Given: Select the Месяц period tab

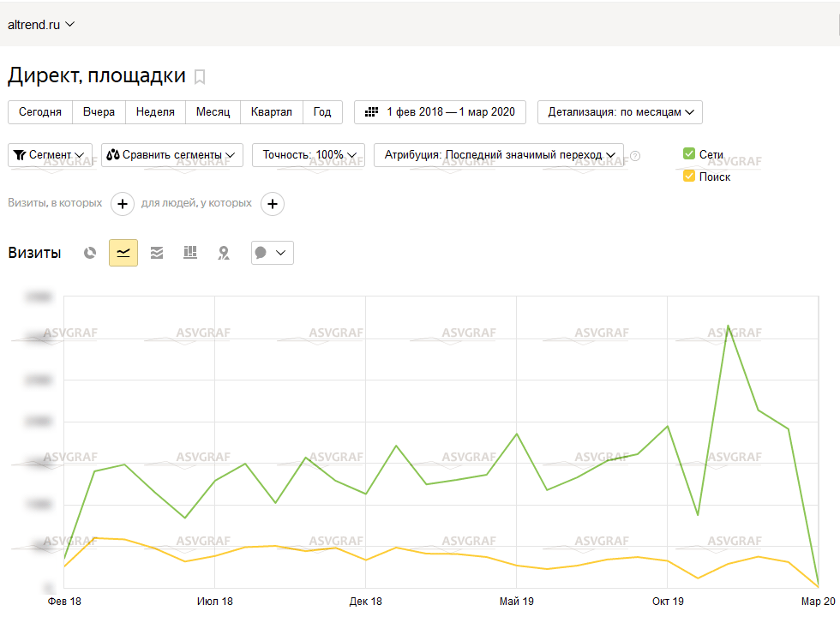Looking at the screenshot, I should [213, 112].
